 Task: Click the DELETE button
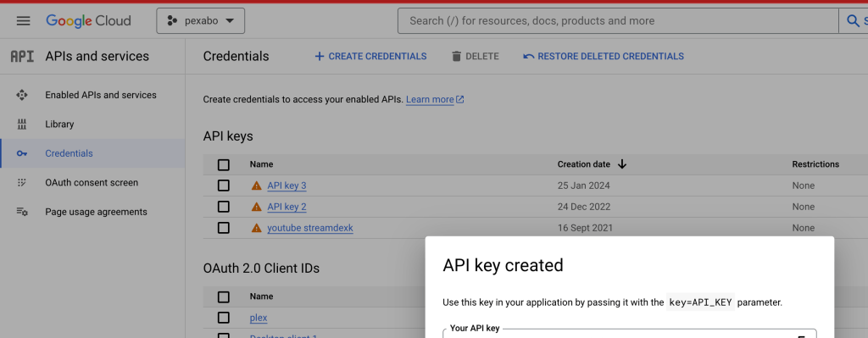point(475,57)
